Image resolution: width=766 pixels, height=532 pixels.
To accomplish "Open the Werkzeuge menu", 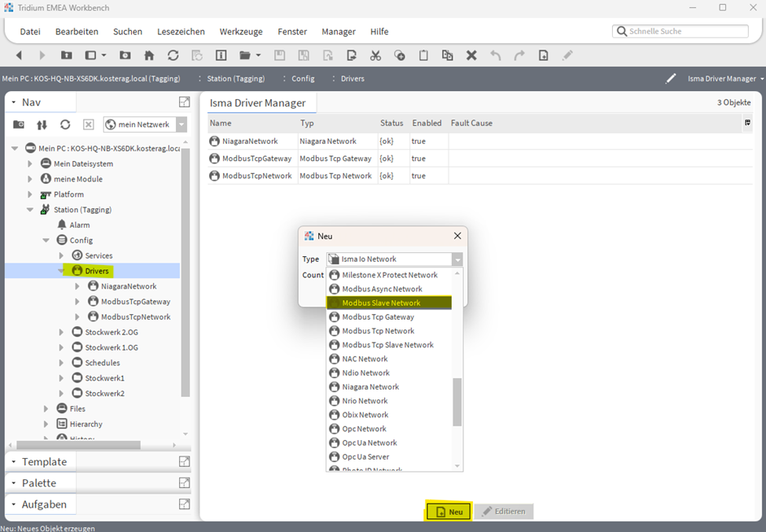I will 241,32.
